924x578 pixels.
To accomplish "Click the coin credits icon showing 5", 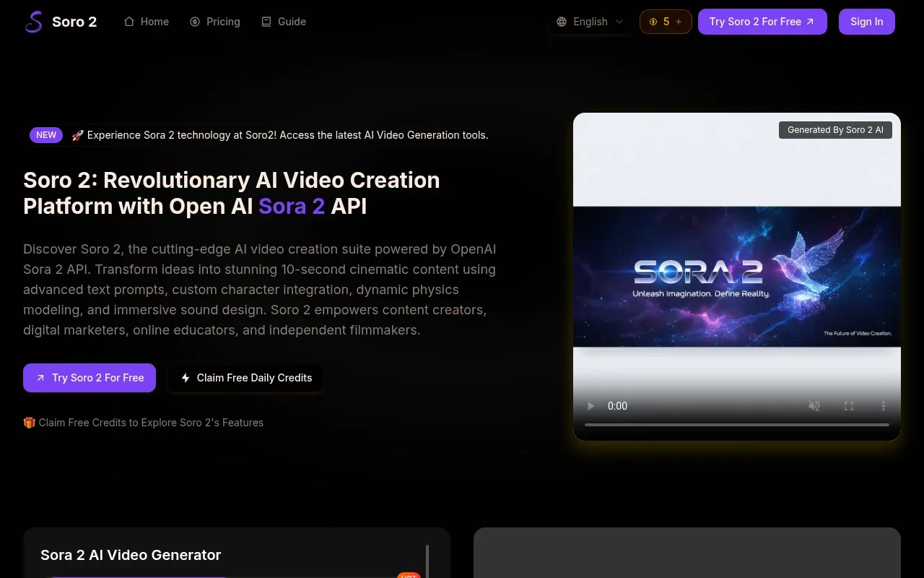I will (x=653, y=22).
